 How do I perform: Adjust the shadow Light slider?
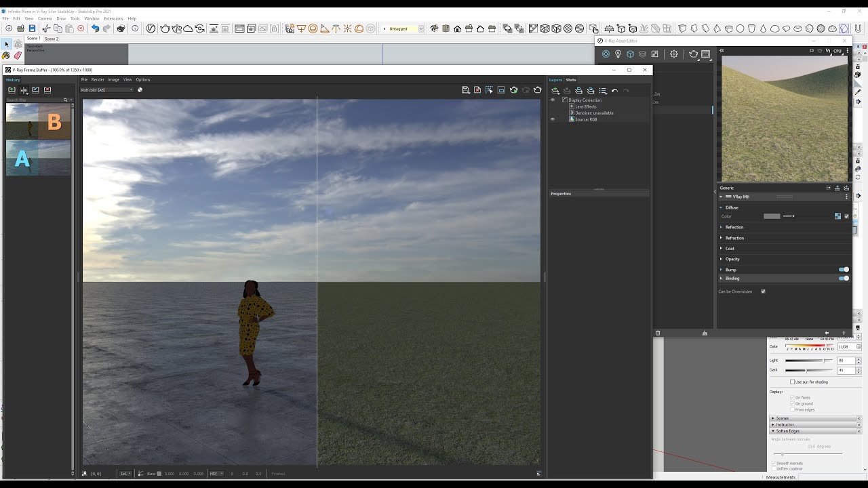(808, 361)
